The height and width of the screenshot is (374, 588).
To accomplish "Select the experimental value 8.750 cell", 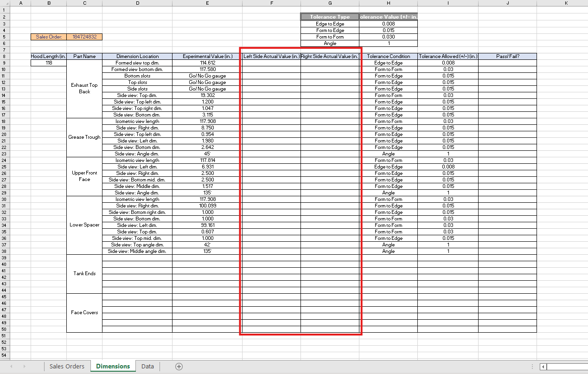I will point(207,128).
